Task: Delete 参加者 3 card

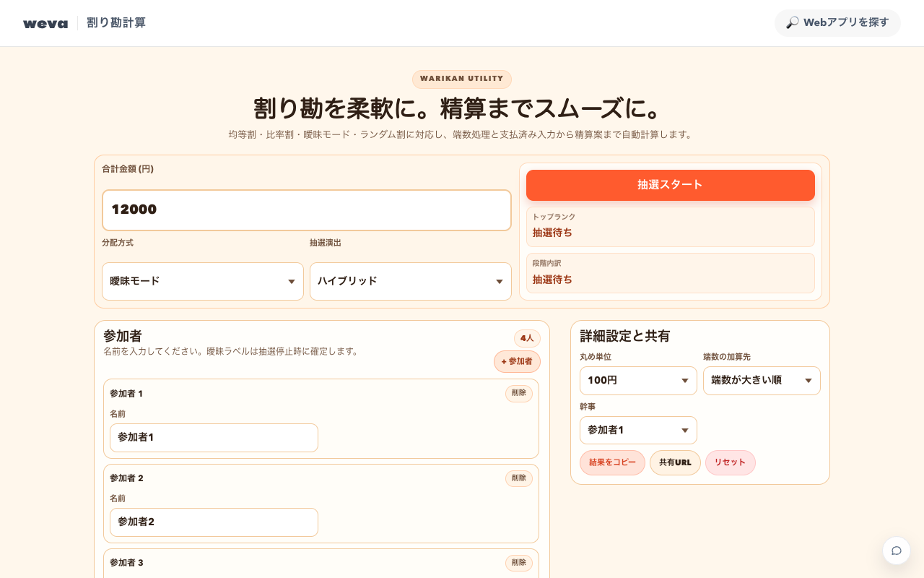Action: click(x=519, y=563)
